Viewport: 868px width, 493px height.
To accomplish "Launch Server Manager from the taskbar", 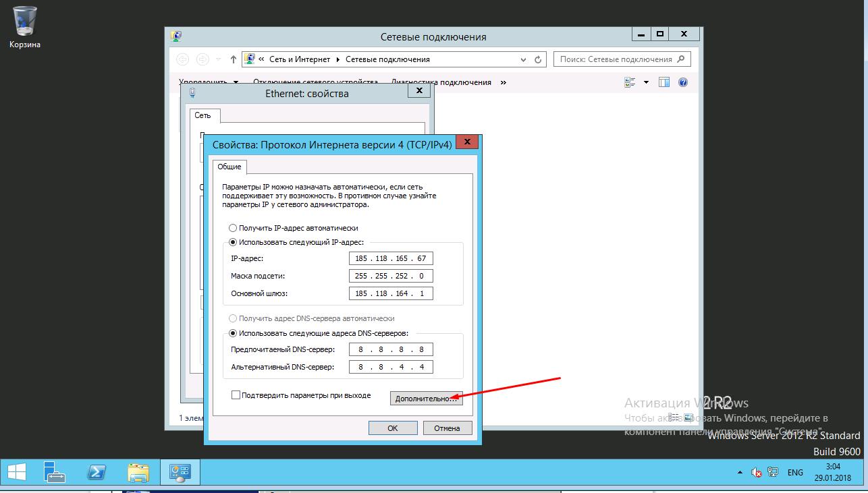I will (55, 472).
